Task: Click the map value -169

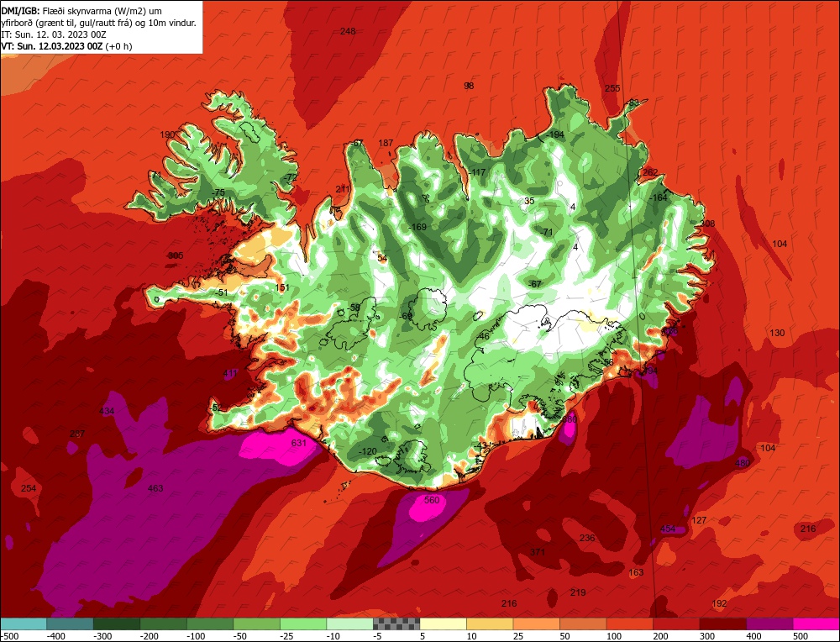Action: (417, 227)
